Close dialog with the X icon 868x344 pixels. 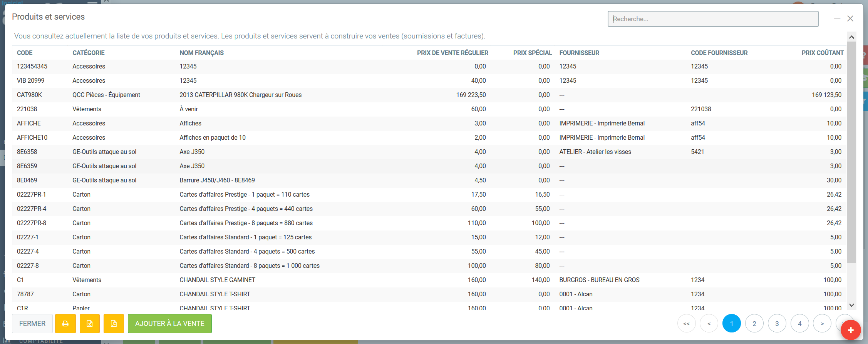click(x=850, y=18)
